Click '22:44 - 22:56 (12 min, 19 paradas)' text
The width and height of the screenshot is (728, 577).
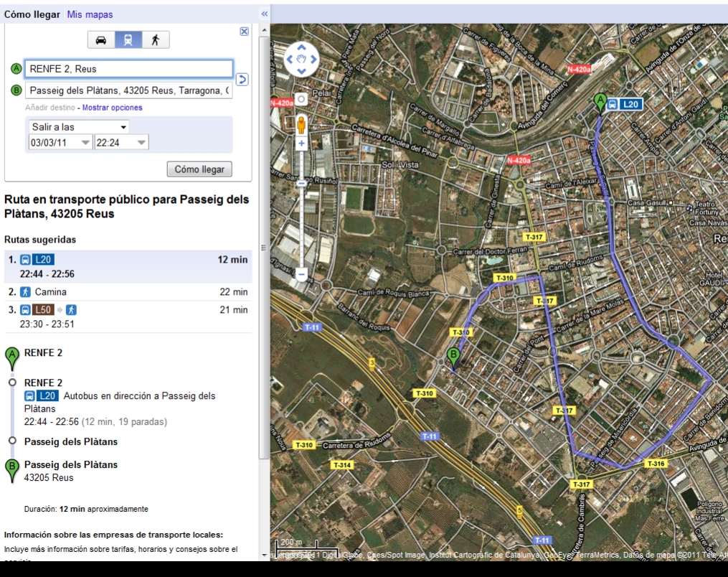(x=95, y=422)
